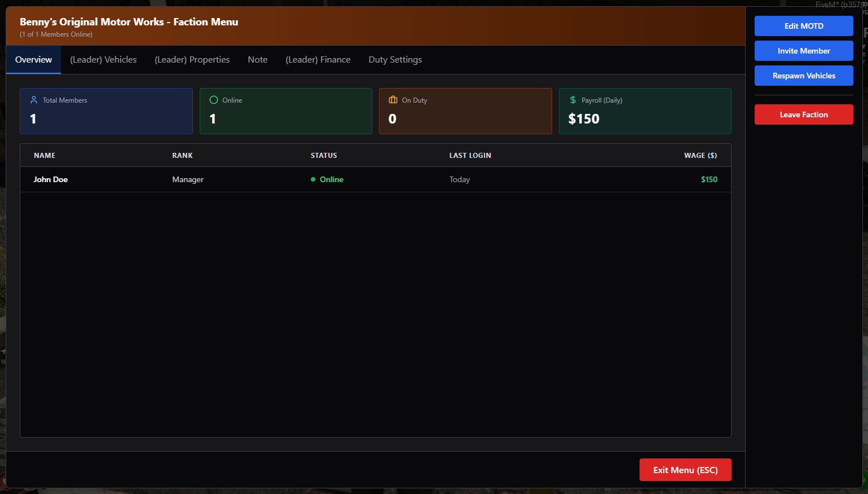Select the Total Members stat card
Image resolution: width=868 pixels, height=494 pixels.
click(106, 111)
